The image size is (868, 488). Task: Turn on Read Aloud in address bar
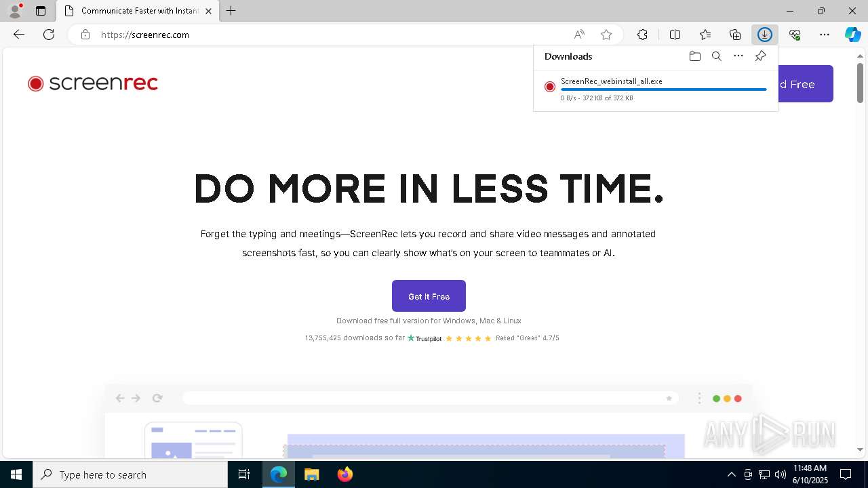[579, 35]
